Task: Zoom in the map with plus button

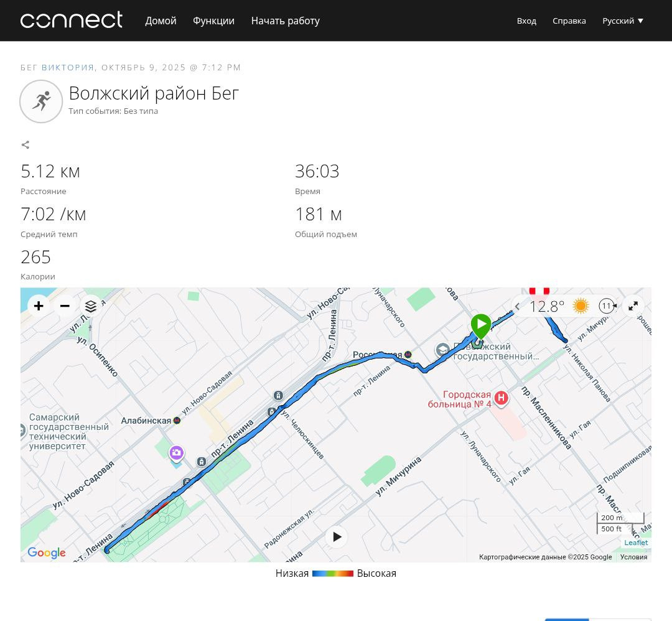Action: pos(39,306)
